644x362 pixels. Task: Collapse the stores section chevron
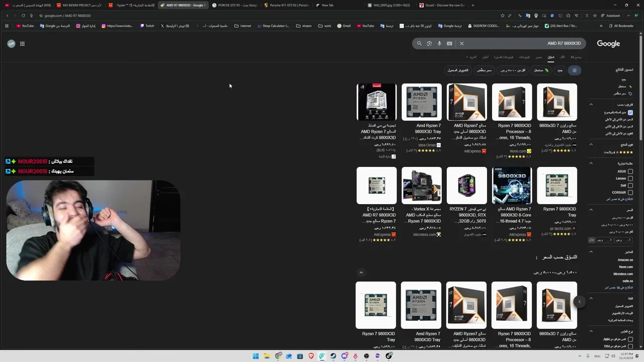pyautogui.click(x=591, y=252)
